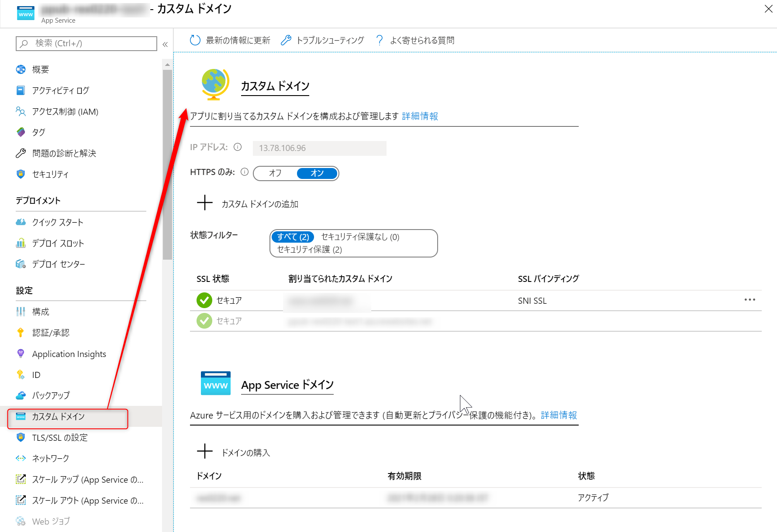The image size is (777, 532).
Task: Click the 認証/承認 key icon
Action: coord(21,333)
